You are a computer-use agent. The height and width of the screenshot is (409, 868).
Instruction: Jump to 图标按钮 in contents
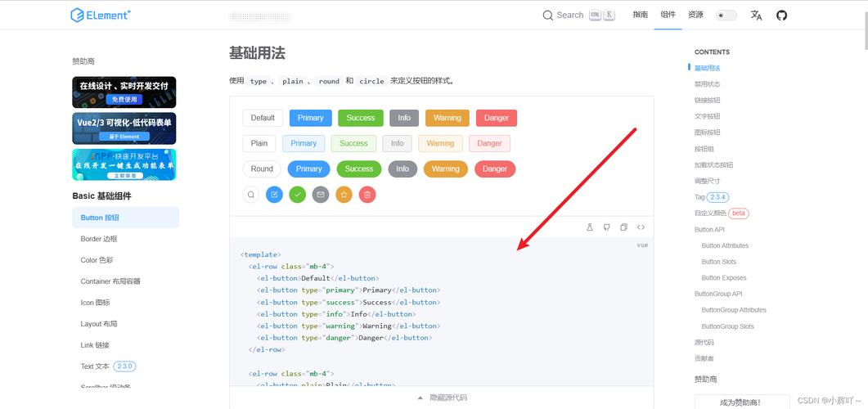(x=708, y=133)
